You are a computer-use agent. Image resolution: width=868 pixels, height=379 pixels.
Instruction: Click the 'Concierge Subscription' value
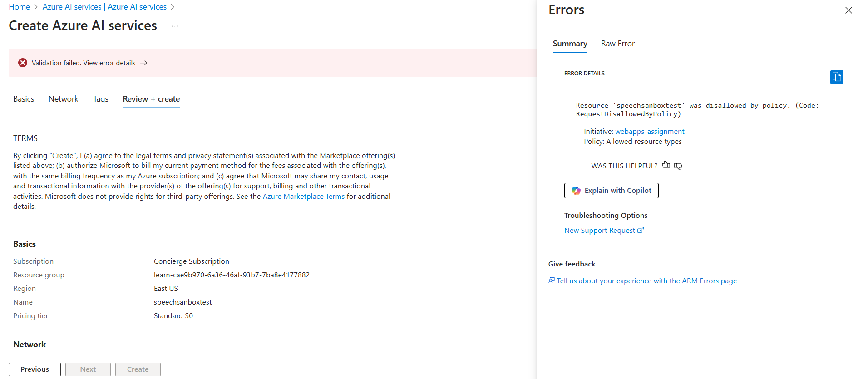click(192, 261)
